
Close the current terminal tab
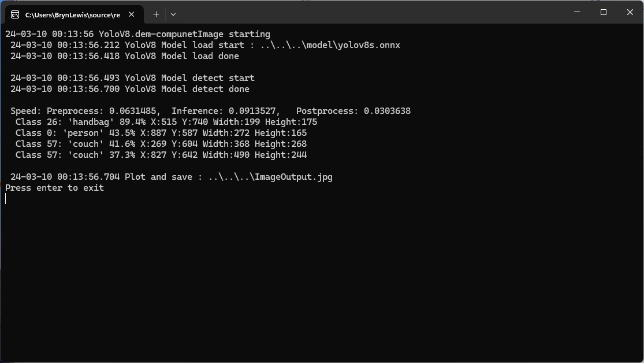click(x=132, y=14)
